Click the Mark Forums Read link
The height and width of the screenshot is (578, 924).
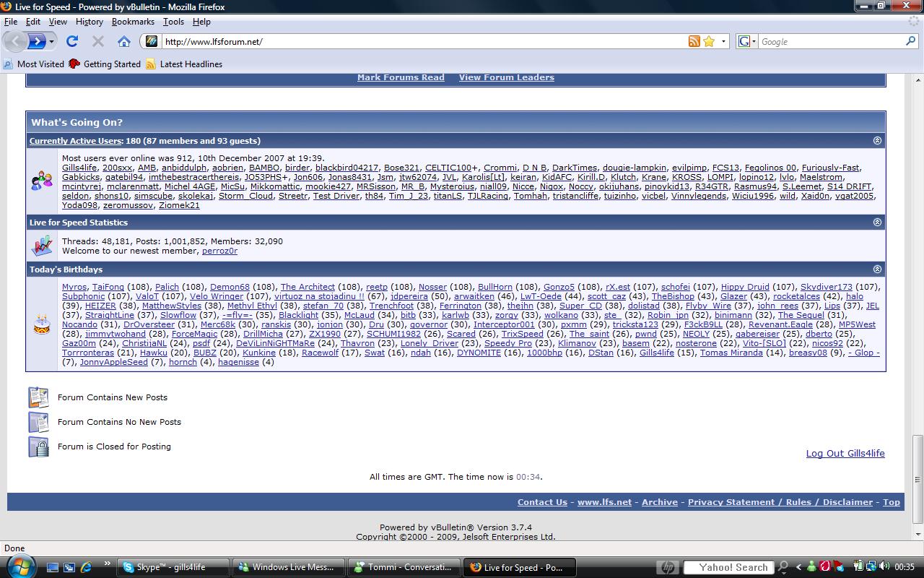[401, 77]
